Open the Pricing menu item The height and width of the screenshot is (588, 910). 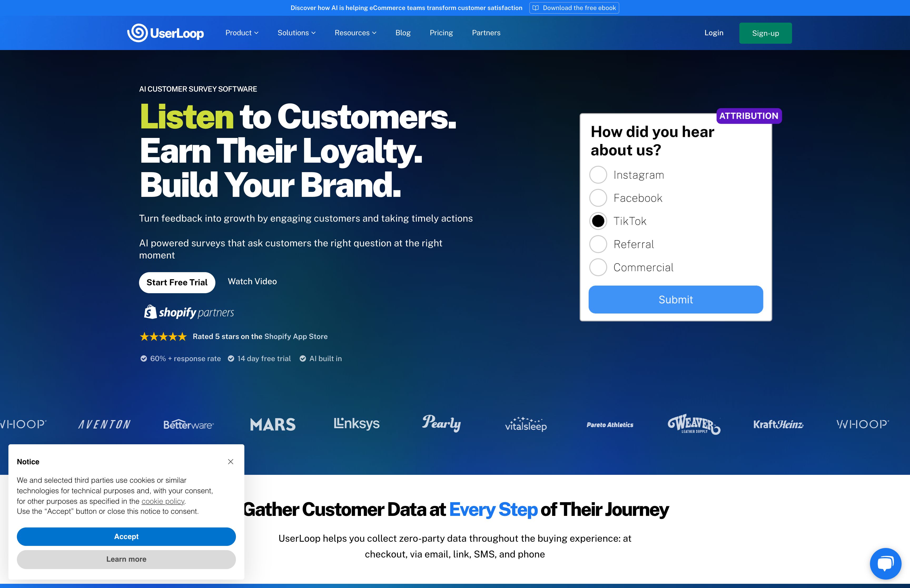pyautogui.click(x=441, y=32)
